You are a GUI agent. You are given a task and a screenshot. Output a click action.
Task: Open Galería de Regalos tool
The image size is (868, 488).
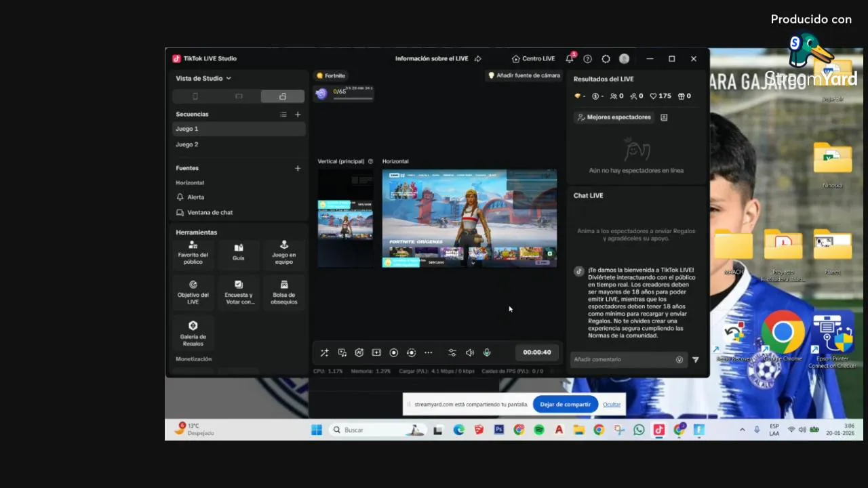point(193,333)
